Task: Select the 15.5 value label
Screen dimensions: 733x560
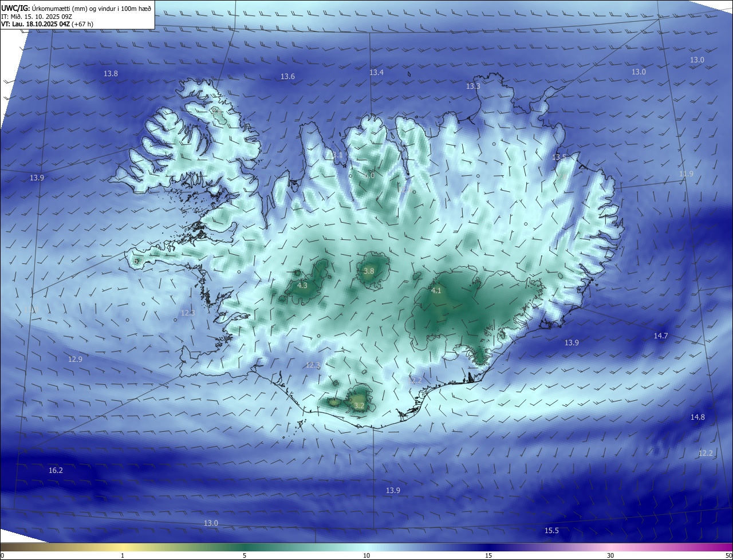Action: pos(551,531)
